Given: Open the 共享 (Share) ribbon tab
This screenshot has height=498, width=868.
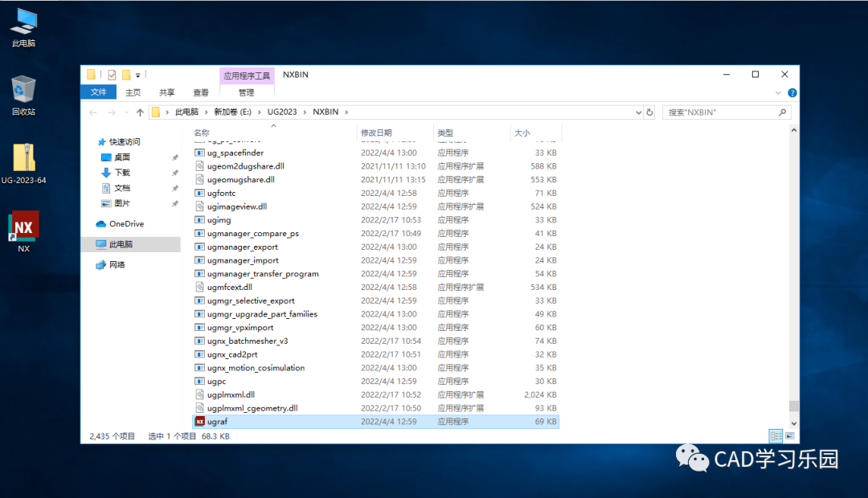Looking at the screenshot, I should 166,92.
